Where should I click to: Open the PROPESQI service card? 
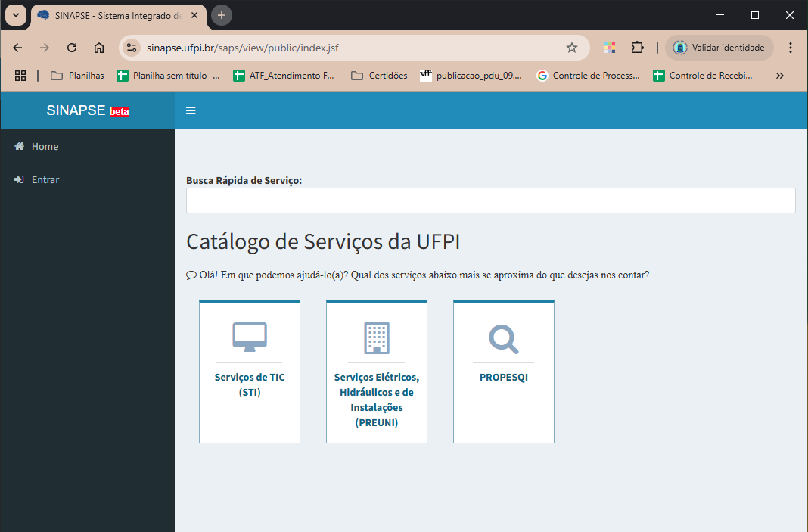coord(503,372)
